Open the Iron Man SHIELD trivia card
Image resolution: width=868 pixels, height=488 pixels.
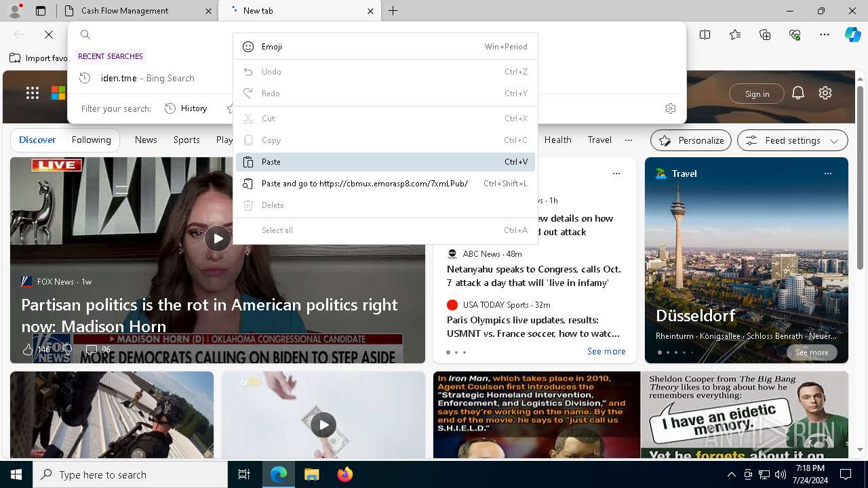click(536, 415)
